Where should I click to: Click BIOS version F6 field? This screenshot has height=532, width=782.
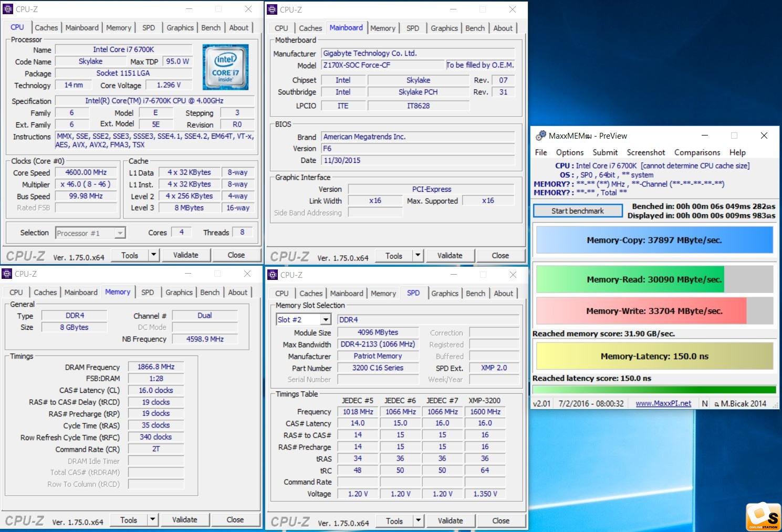click(418, 149)
